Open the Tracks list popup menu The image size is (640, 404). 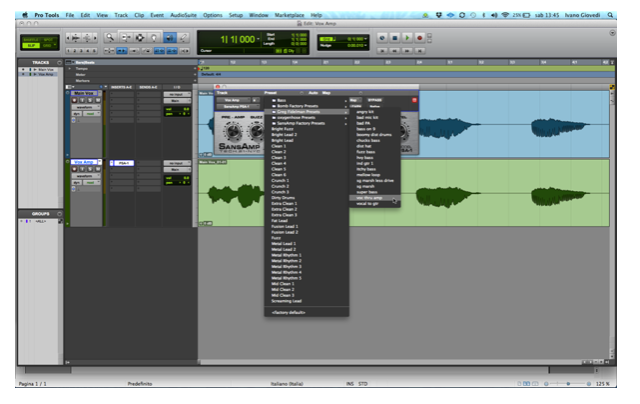[60, 62]
